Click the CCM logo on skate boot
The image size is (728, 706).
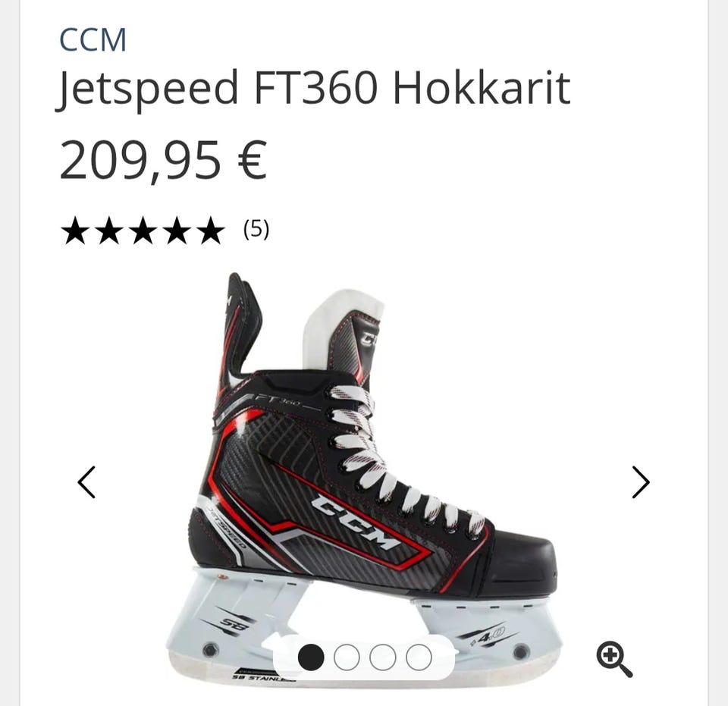[x=356, y=522]
